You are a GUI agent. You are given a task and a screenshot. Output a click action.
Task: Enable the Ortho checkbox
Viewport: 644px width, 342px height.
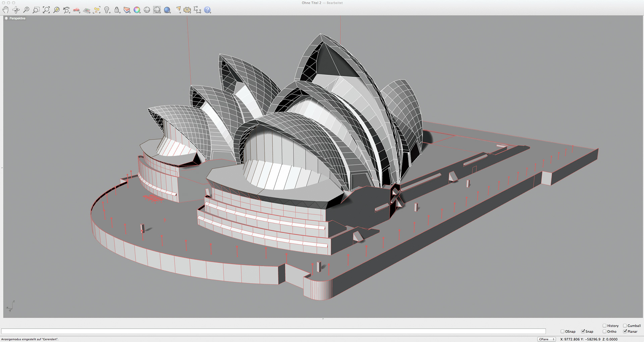pyautogui.click(x=604, y=332)
